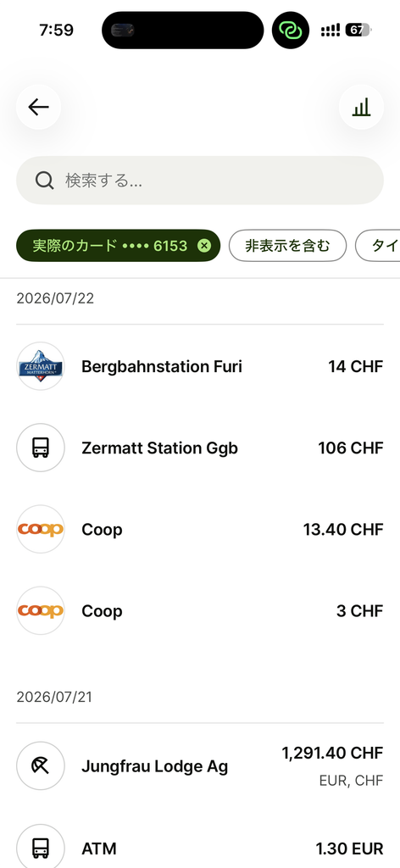The height and width of the screenshot is (868, 400).
Task: Tap the green link icon in status bar
Action: [291, 31]
